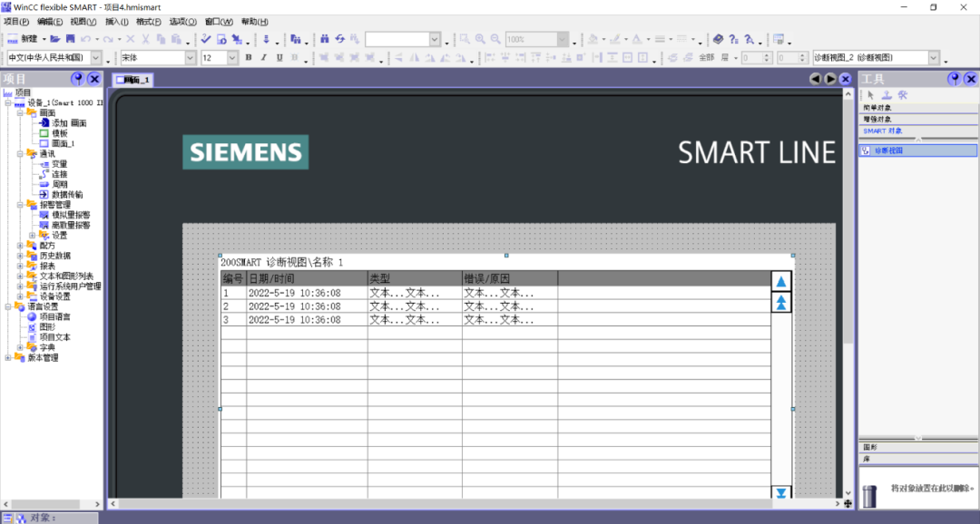Click the paste icon in the toolbar
This screenshot has height=524, width=980.
pyautogui.click(x=176, y=38)
